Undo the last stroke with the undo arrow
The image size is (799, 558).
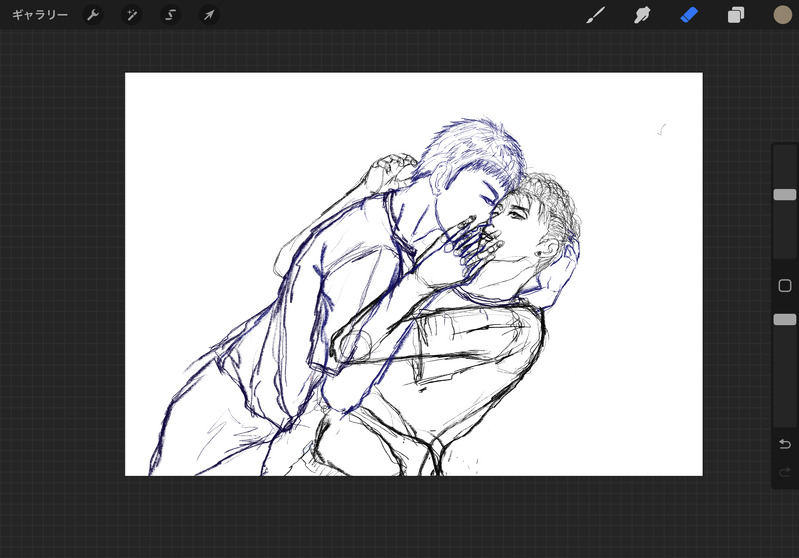point(785,444)
